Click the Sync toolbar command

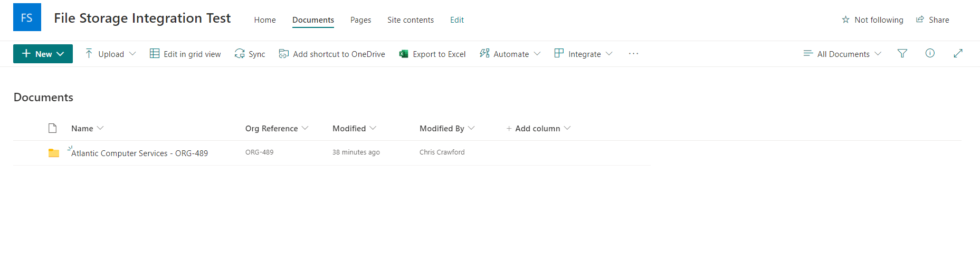click(x=250, y=54)
